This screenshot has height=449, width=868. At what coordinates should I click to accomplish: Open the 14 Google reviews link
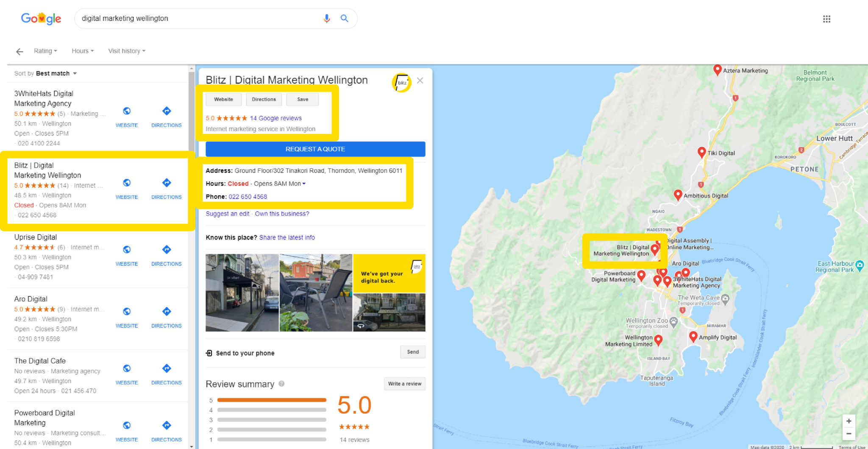coord(276,118)
